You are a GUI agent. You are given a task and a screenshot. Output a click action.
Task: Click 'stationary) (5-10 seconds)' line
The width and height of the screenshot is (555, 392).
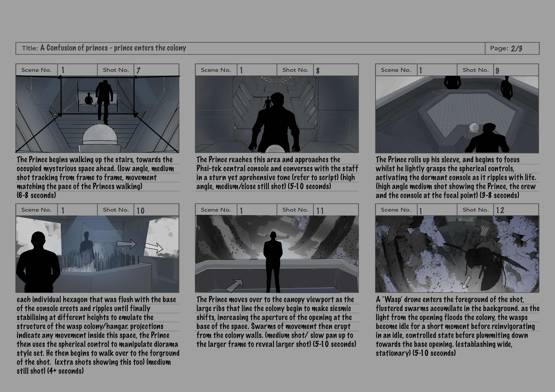click(x=416, y=353)
